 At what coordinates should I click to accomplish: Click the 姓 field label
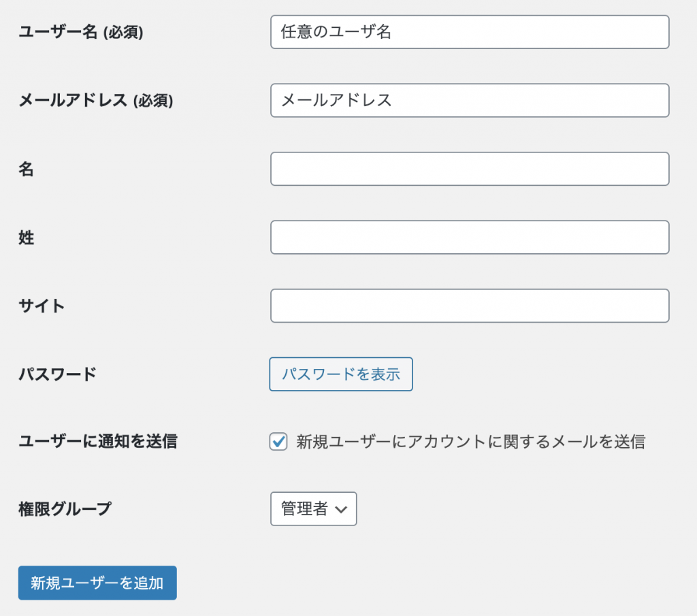26,238
